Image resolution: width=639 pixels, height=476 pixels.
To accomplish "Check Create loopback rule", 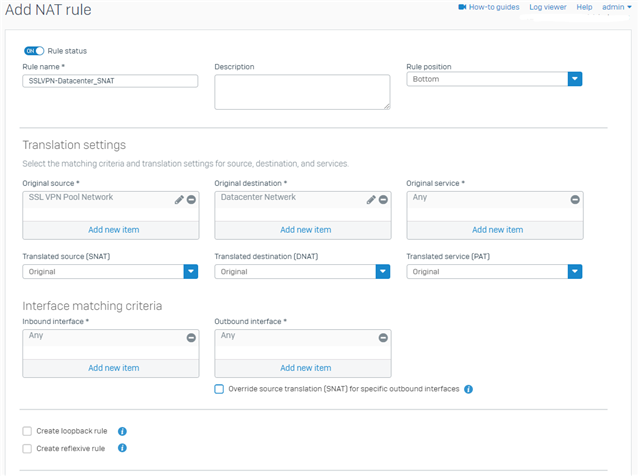I will point(27,431).
